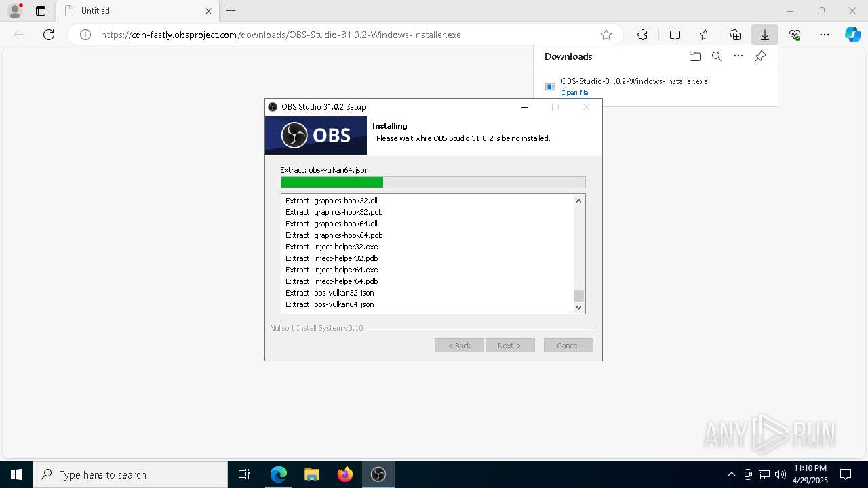Toggle split screen view
Image resolution: width=868 pixels, height=488 pixels.
(x=675, y=35)
